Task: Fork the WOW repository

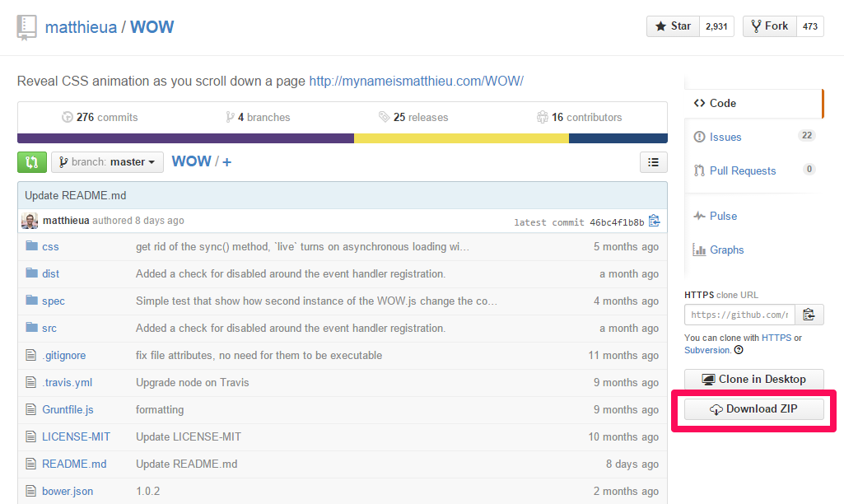Action: point(770,26)
